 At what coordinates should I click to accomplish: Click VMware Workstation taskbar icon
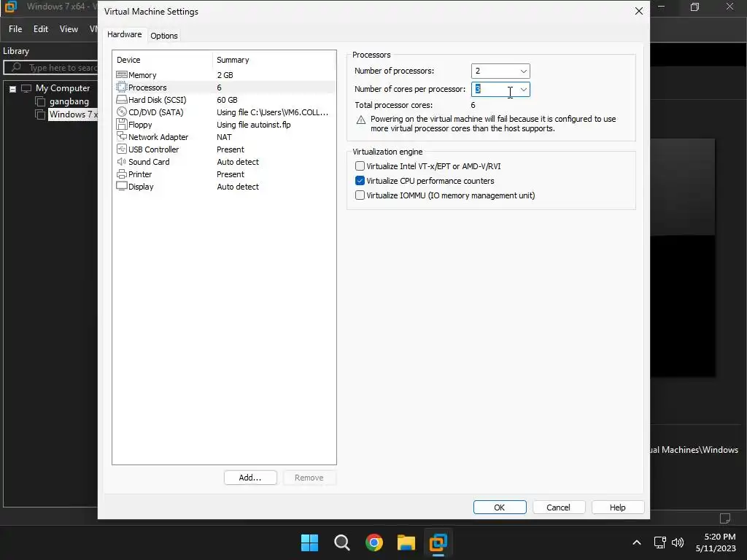pos(438,542)
